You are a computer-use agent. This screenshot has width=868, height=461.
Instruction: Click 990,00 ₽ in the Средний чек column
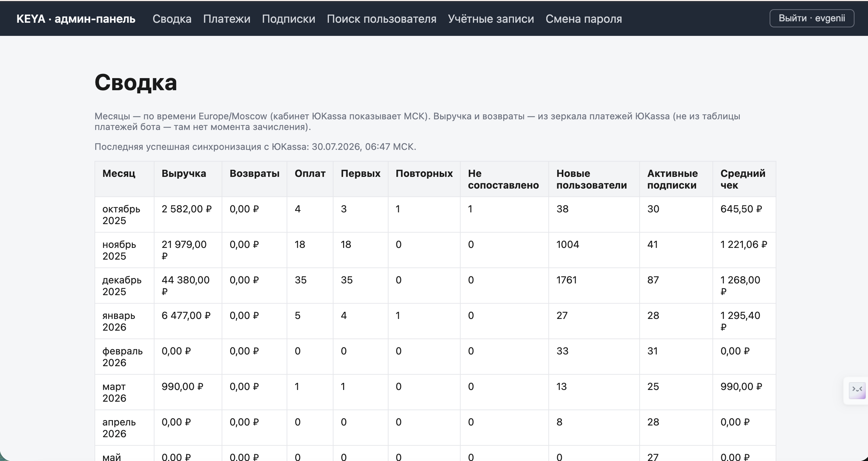point(741,386)
